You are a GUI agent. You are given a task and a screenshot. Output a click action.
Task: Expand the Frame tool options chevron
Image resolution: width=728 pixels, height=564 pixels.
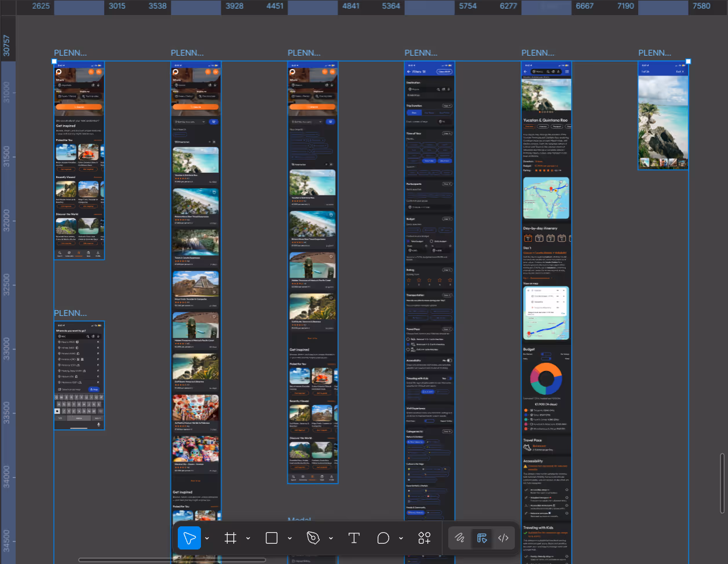click(x=248, y=538)
